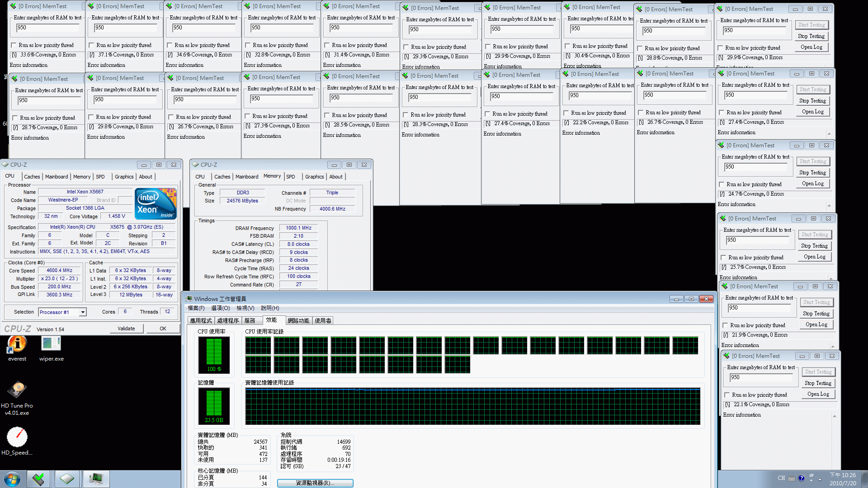Click the Core Speed value 4600.4 MHz
The image size is (868, 488).
tap(59, 271)
